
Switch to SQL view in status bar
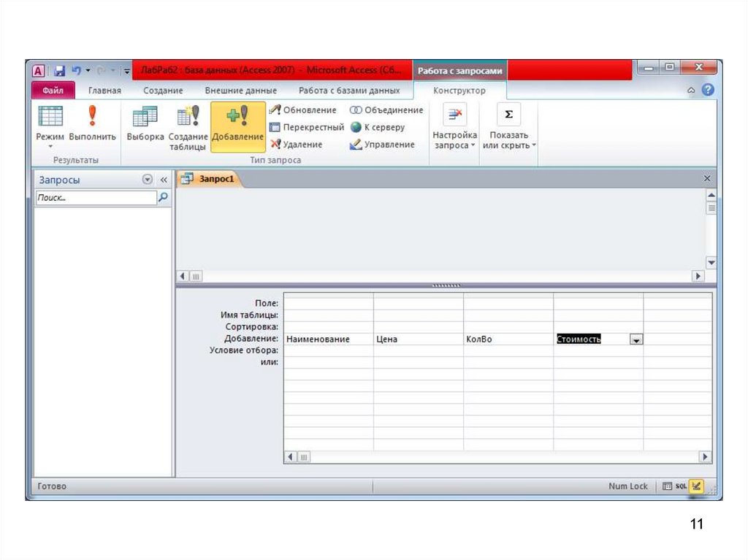[x=680, y=486]
